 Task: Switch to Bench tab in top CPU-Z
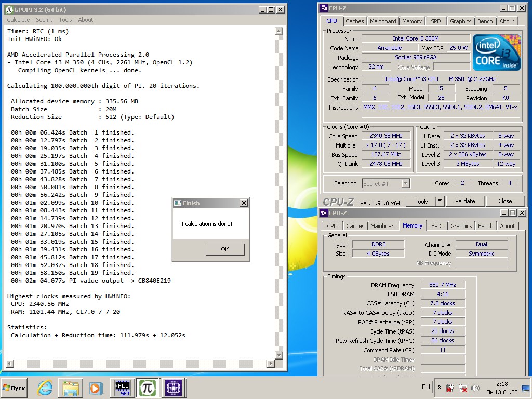pos(485,21)
